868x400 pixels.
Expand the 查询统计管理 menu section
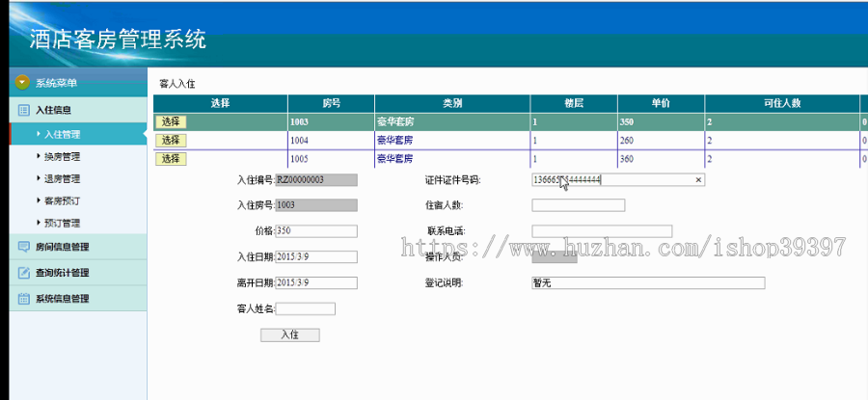(x=78, y=273)
